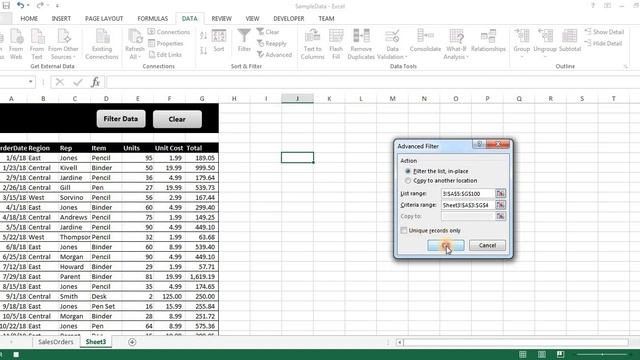Viewport: 640px width, 360px height.
Task: Adjust the zoom slider in status bar
Action: 602,354
